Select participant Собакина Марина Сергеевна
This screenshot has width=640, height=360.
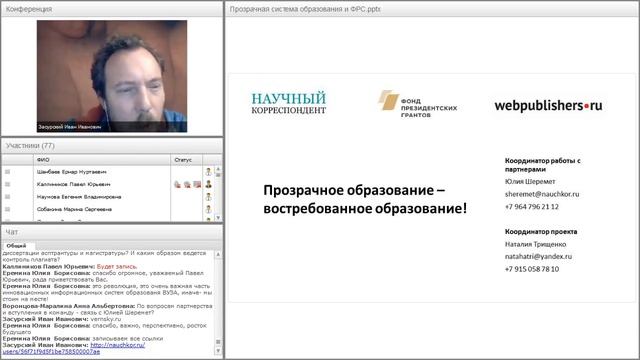coord(74,209)
